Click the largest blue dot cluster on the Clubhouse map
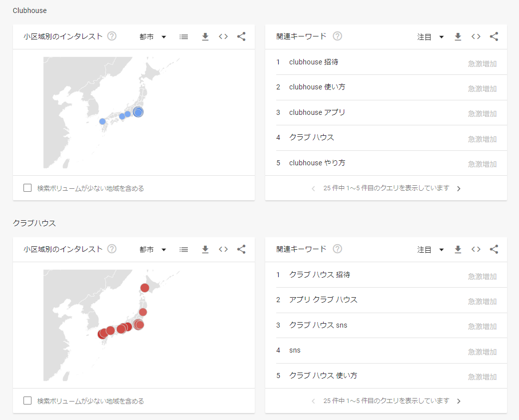519x420 pixels. pos(138,112)
